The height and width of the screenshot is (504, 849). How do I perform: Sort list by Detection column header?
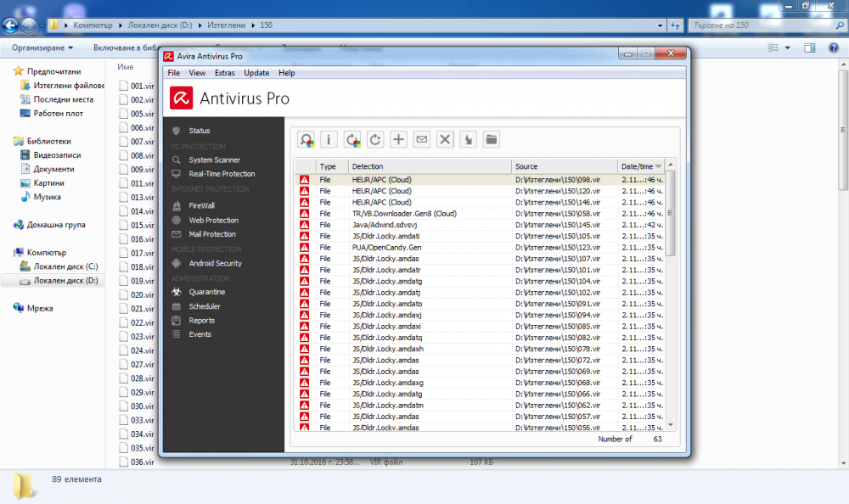430,166
